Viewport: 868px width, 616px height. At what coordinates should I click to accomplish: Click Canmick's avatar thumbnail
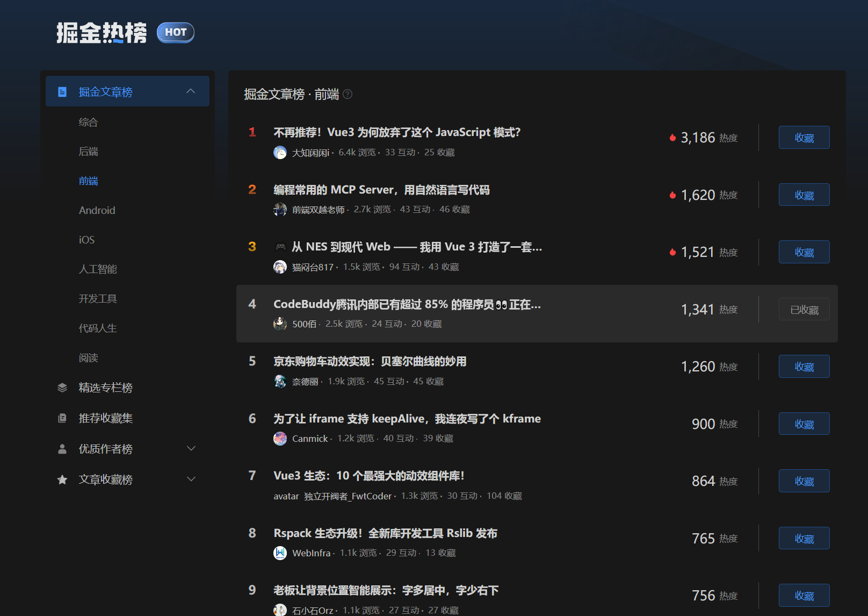[x=280, y=438]
